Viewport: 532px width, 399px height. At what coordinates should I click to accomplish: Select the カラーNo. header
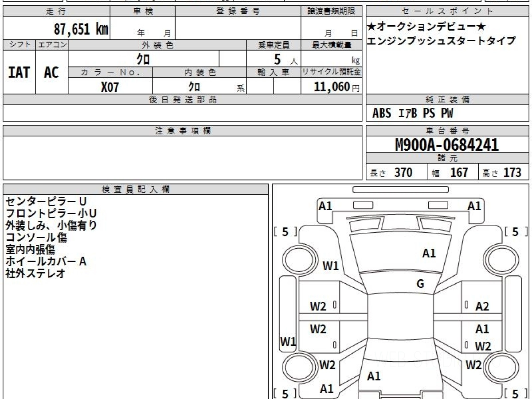pyautogui.click(x=110, y=72)
